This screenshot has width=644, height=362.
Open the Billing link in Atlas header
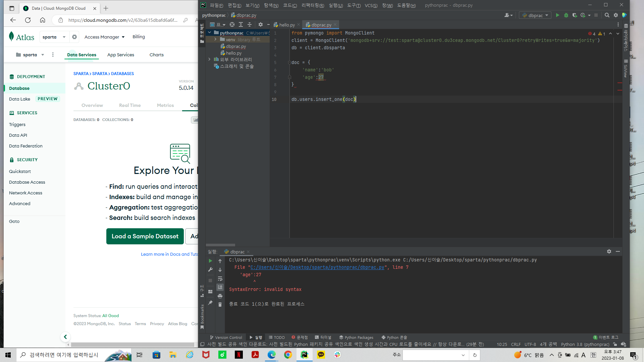(139, 37)
